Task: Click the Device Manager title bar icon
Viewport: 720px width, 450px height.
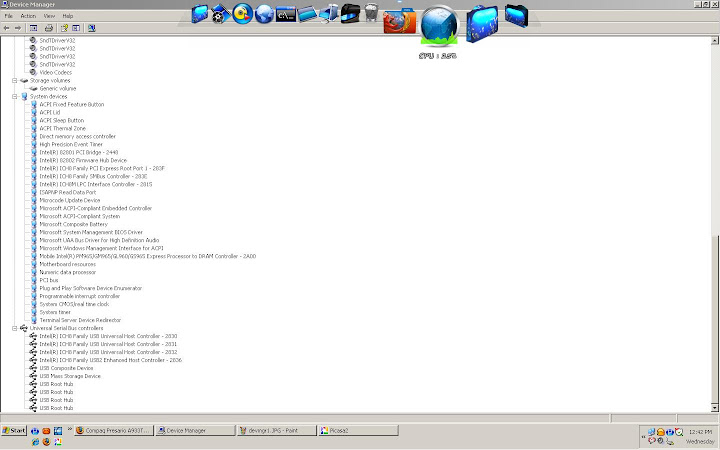Action: pyautogui.click(x=5, y=5)
